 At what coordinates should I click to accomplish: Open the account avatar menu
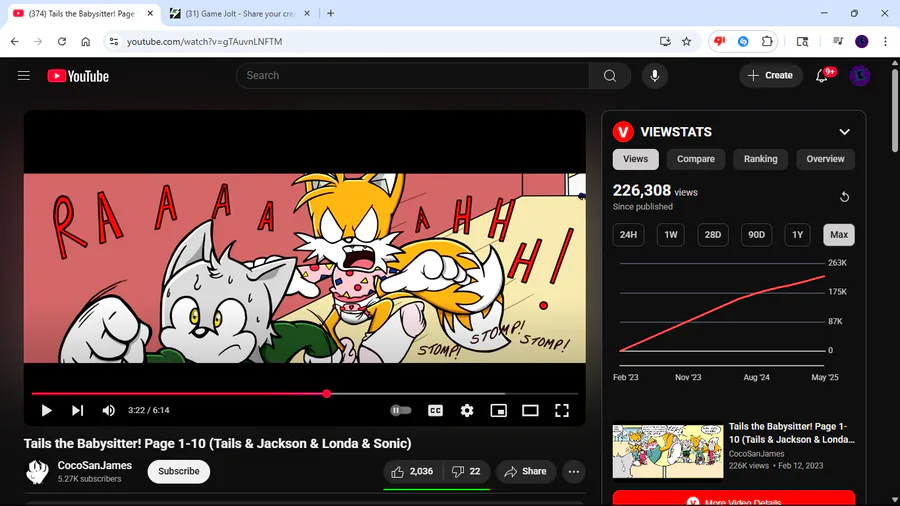pos(860,76)
